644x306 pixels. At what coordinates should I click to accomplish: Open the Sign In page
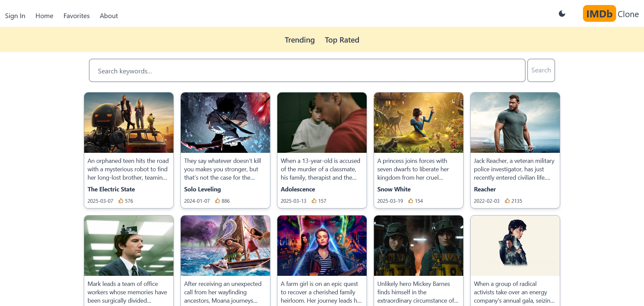click(15, 16)
